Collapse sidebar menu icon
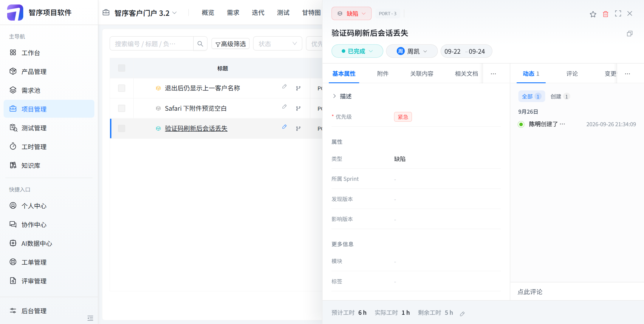This screenshot has height=324, width=644. [x=90, y=318]
